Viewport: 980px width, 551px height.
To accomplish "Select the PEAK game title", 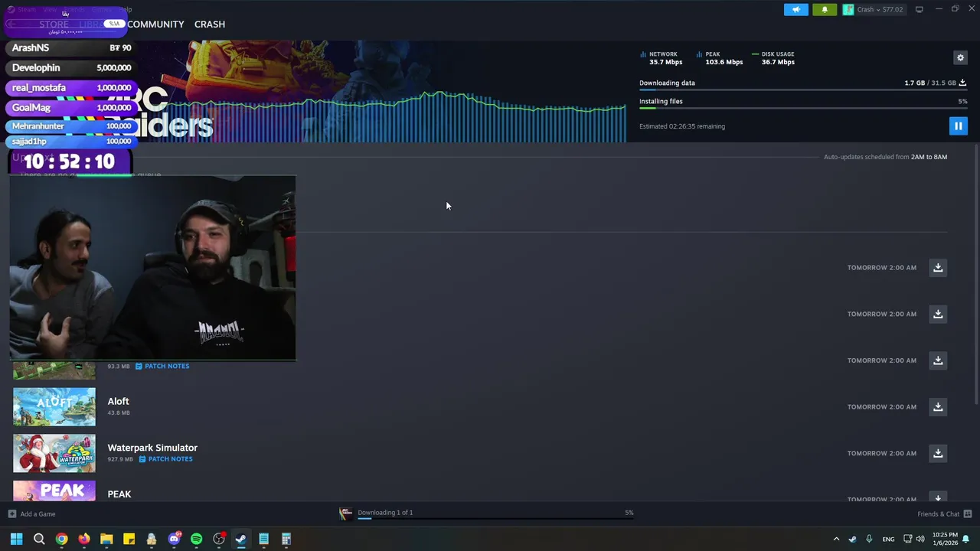I will (119, 494).
